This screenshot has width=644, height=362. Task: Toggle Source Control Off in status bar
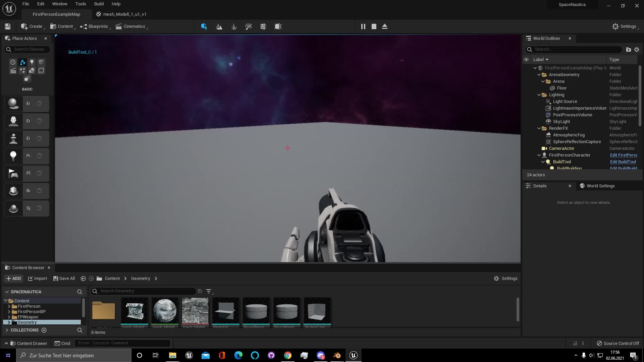618,343
